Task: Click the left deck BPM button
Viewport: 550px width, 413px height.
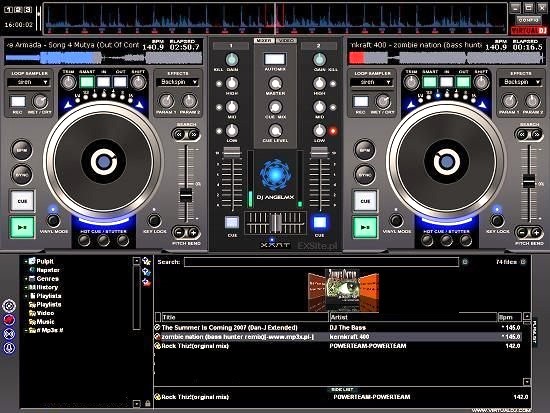Action: [x=22, y=150]
